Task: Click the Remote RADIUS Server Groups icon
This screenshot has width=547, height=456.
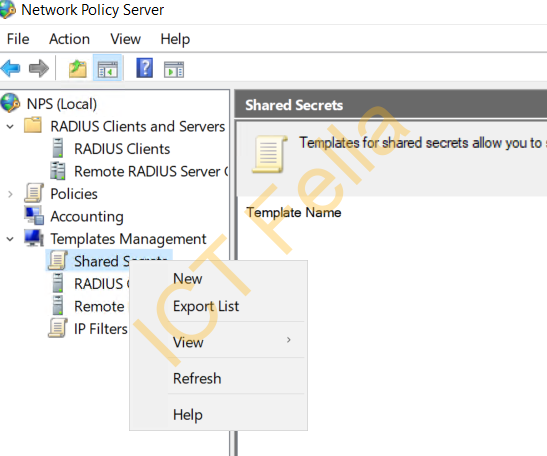Action: click(x=58, y=171)
